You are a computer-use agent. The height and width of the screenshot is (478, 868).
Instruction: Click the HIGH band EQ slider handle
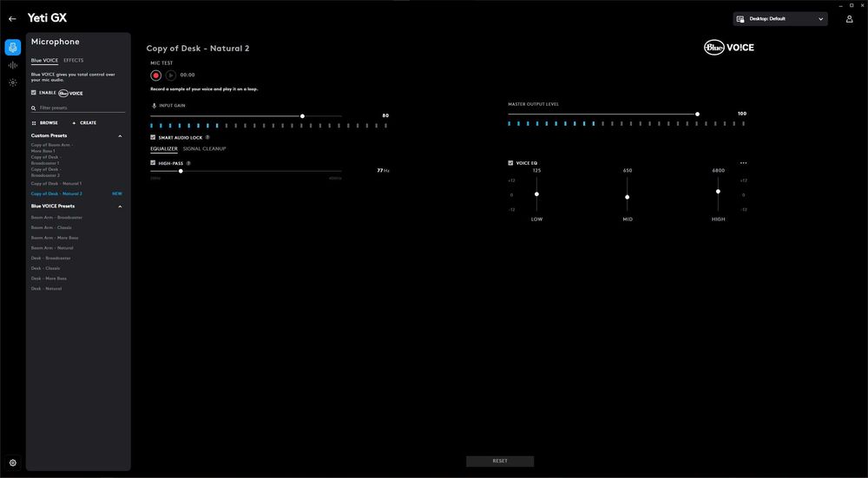point(718,192)
